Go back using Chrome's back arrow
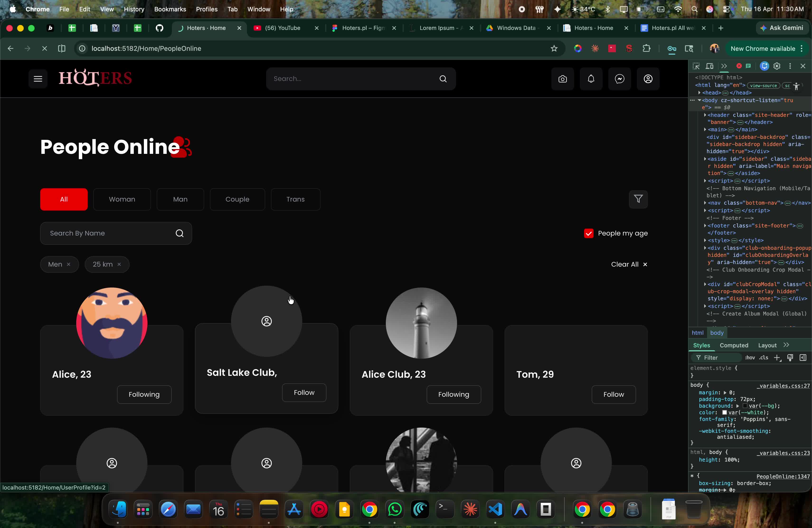 click(x=11, y=48)
